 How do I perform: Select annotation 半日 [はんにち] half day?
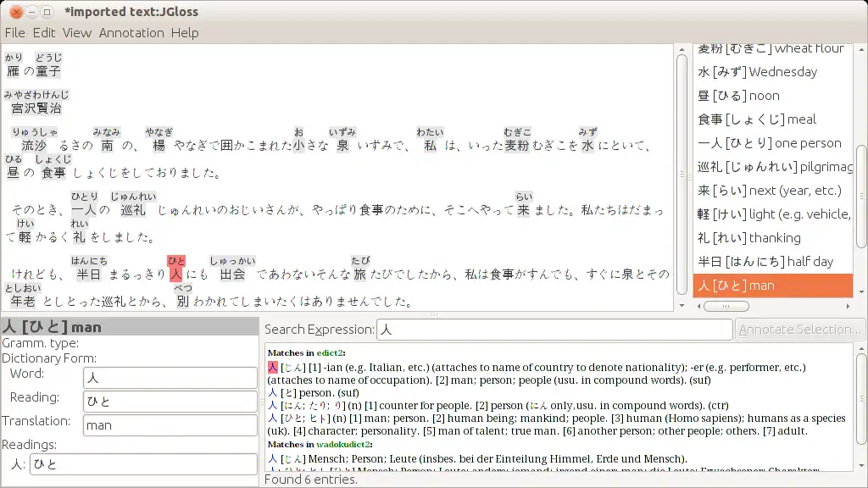coord(773,262)
